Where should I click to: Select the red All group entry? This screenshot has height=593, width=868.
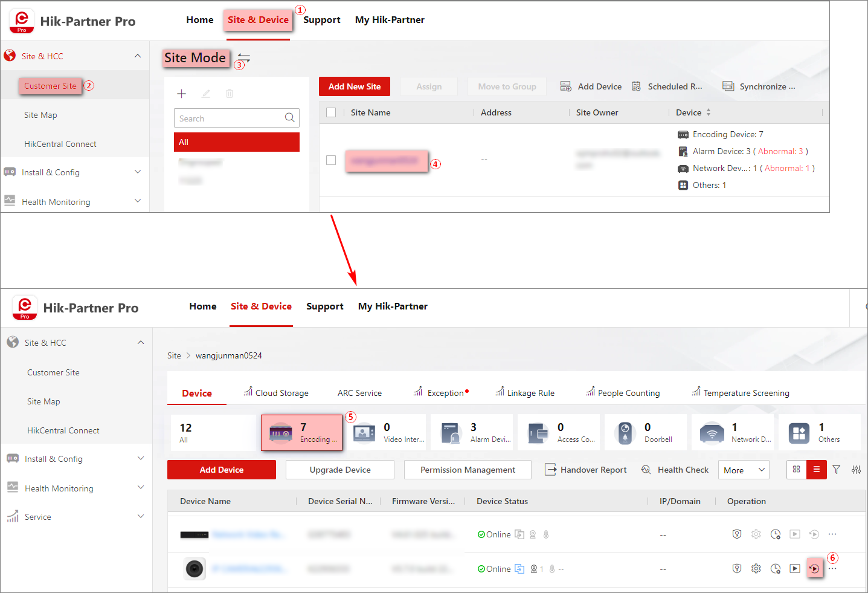[x=237, y=142]
